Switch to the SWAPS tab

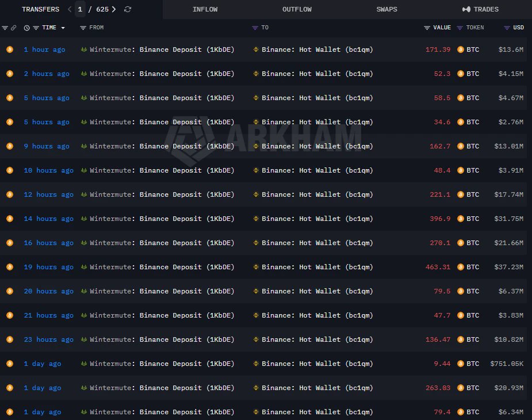tap(386, 9)
